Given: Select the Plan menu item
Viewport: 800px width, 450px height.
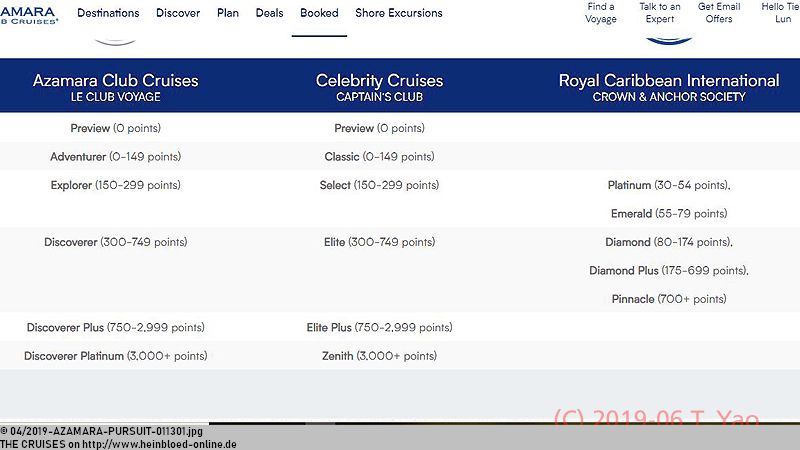Looking at the screenshot, I should [228, 13].
